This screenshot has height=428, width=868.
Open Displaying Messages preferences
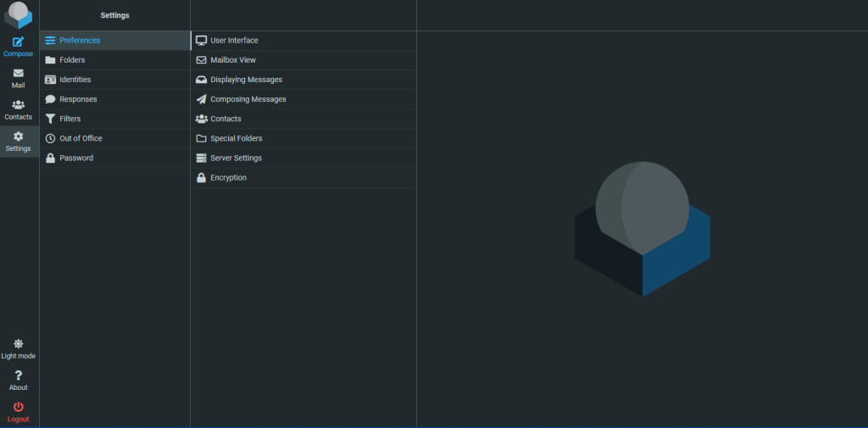246,80
